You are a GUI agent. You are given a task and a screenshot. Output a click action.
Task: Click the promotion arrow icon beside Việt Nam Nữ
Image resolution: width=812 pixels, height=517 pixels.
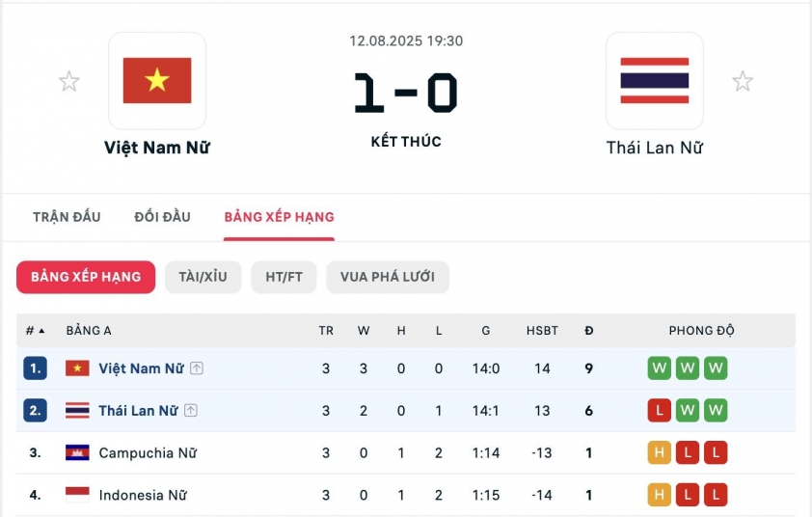pos(197,368)
